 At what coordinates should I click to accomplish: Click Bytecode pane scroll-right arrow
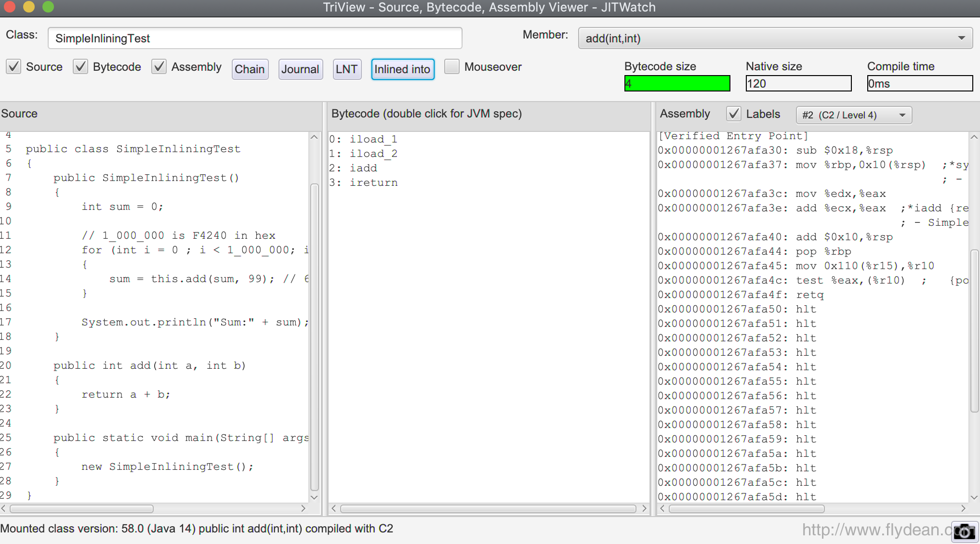point(644,508)
